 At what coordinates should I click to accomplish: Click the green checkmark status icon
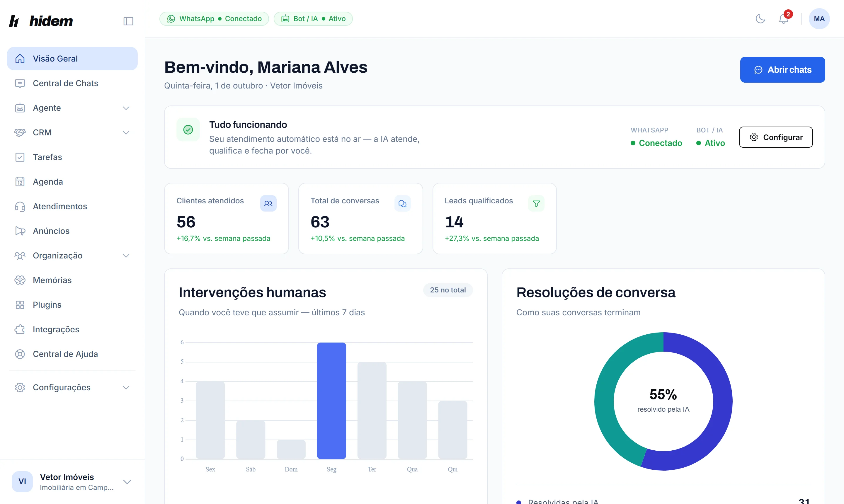[x=188, y=130]
